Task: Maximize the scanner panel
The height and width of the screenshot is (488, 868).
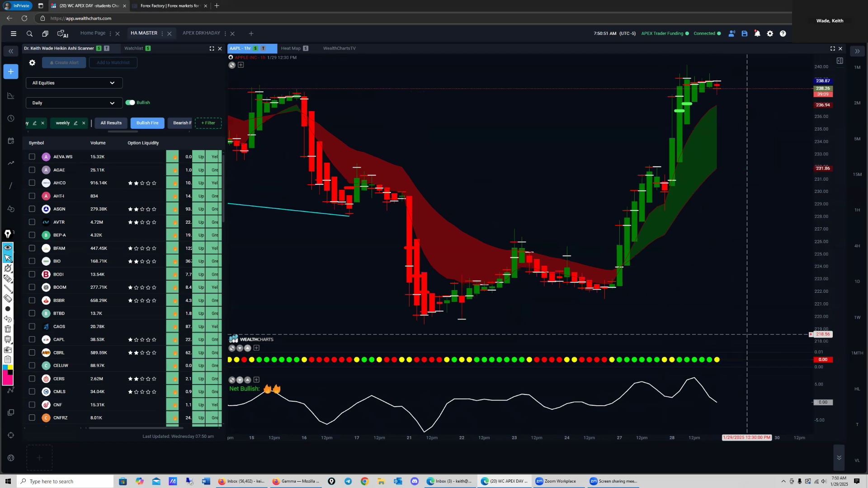Action: [x=212, y=48]
